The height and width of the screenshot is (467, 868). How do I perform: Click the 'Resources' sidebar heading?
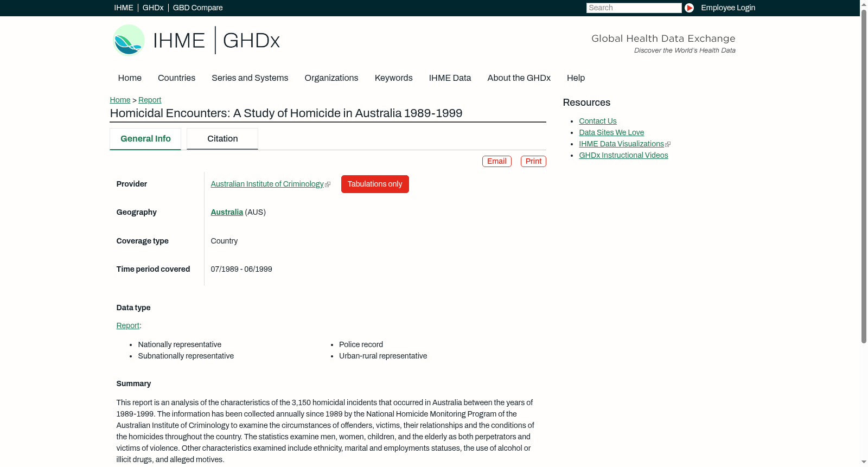(586, 103)
